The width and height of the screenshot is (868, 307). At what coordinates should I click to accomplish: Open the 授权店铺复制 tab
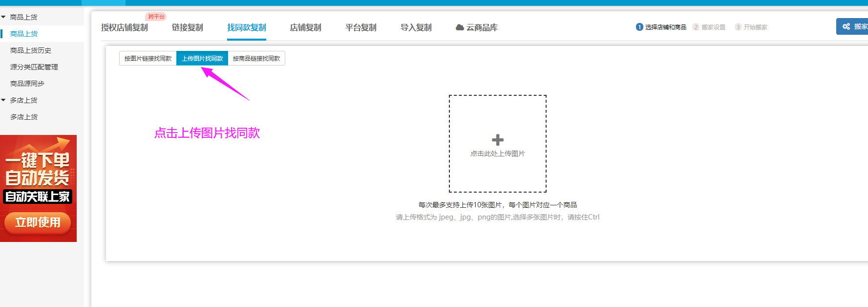125,27
